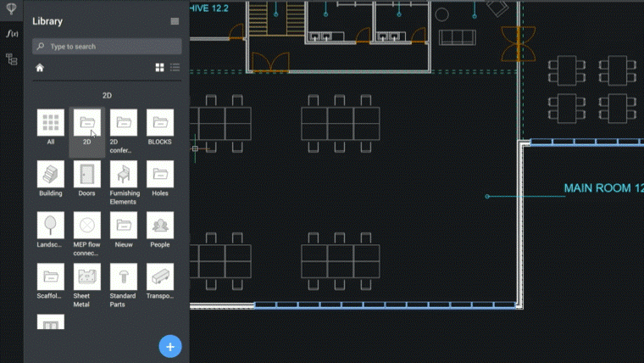
Task: Open the 2D conference folder
Action: pos(124,123)
